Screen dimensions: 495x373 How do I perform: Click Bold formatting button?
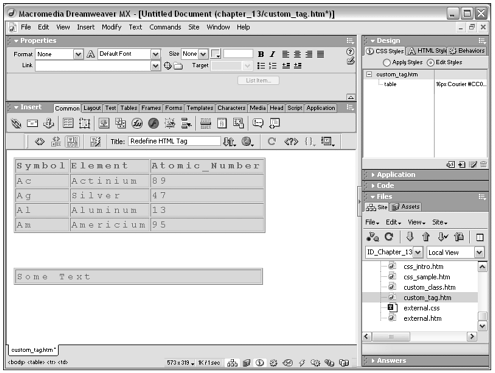(x=261, y=54)
